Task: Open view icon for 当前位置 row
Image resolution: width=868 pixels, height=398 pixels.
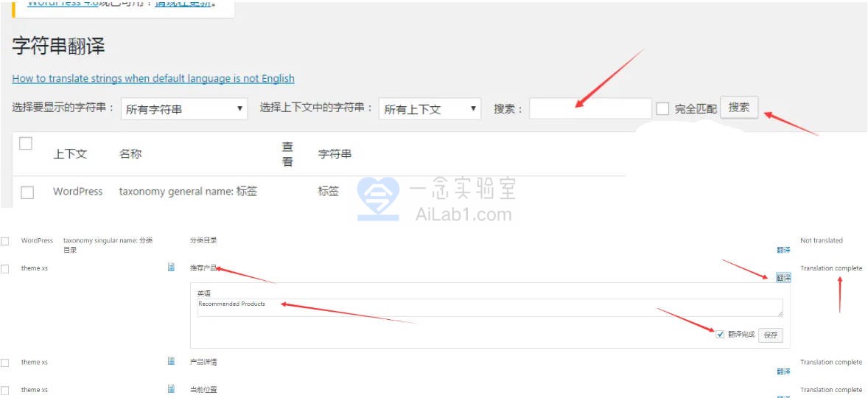Action: (172, 388)
